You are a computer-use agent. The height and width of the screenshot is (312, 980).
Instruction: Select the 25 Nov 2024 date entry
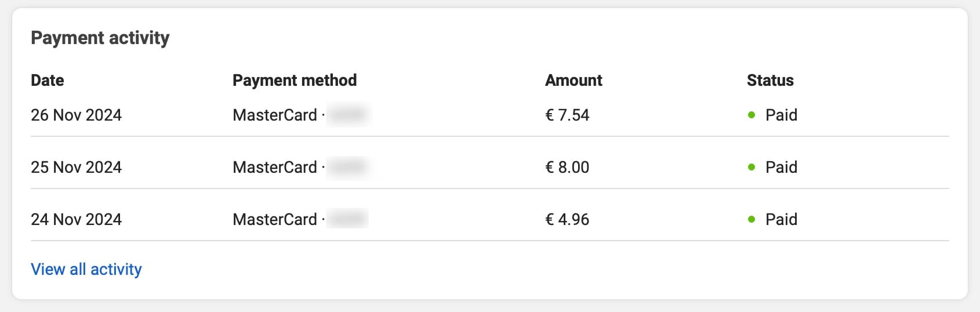(x=76, y=167)
